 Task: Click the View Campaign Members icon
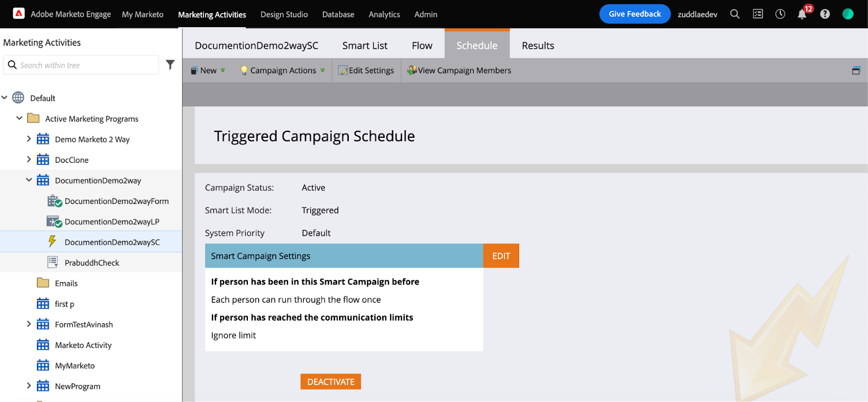tap(412, 70)
